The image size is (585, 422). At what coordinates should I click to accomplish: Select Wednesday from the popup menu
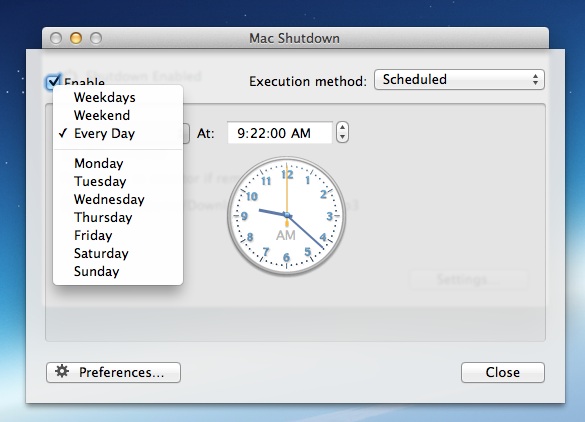118,199
